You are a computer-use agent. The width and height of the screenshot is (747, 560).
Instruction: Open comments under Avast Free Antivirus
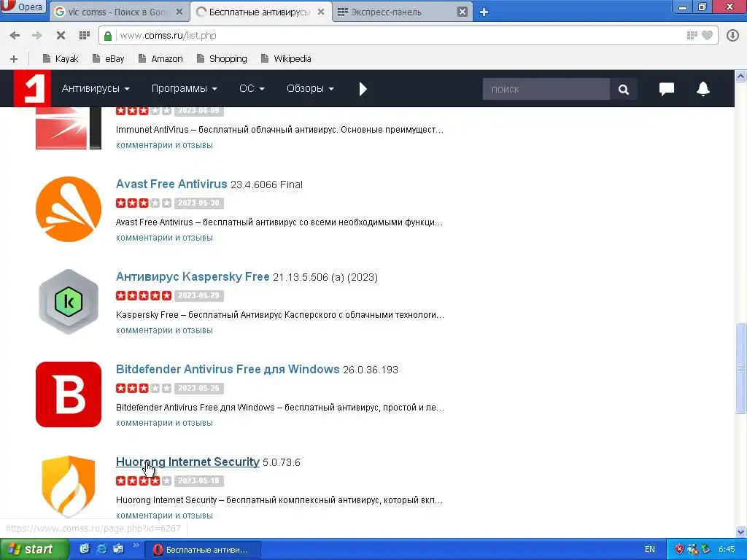pos(164,238)
